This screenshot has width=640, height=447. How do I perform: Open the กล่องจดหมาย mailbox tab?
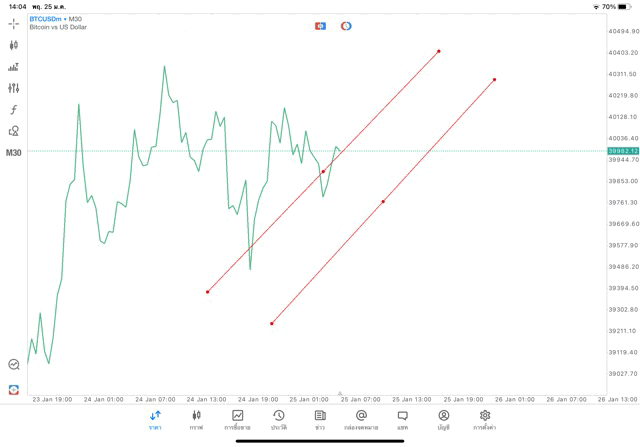point(361,419)
